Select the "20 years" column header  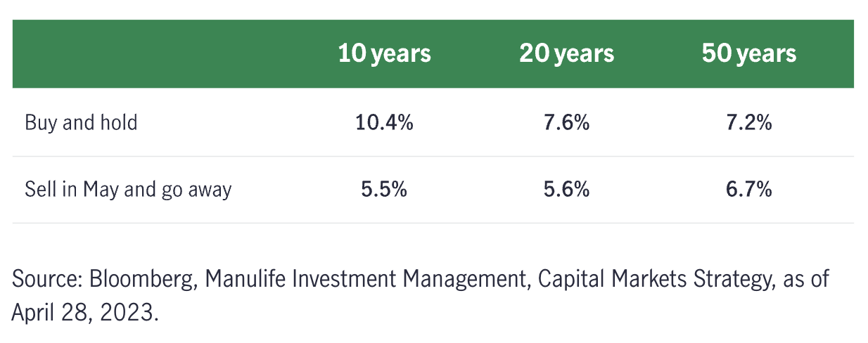point(566,54)
